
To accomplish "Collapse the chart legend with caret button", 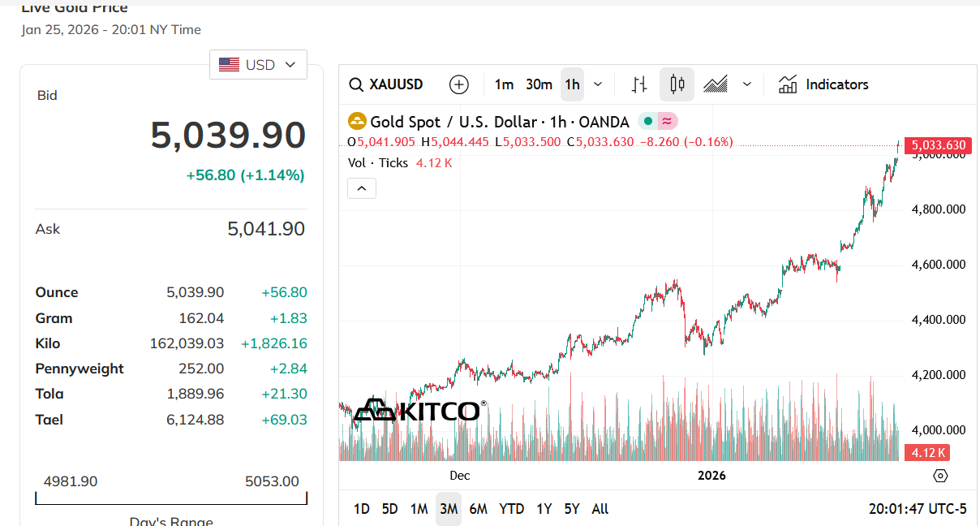I will pos(362,188).
